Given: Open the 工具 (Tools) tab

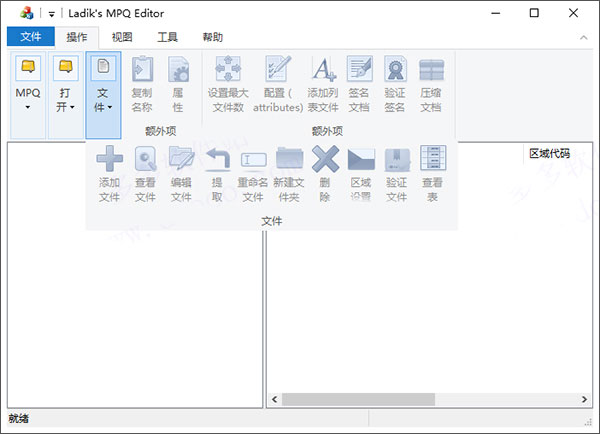Looking at the screenshot, I should [168, 37].
